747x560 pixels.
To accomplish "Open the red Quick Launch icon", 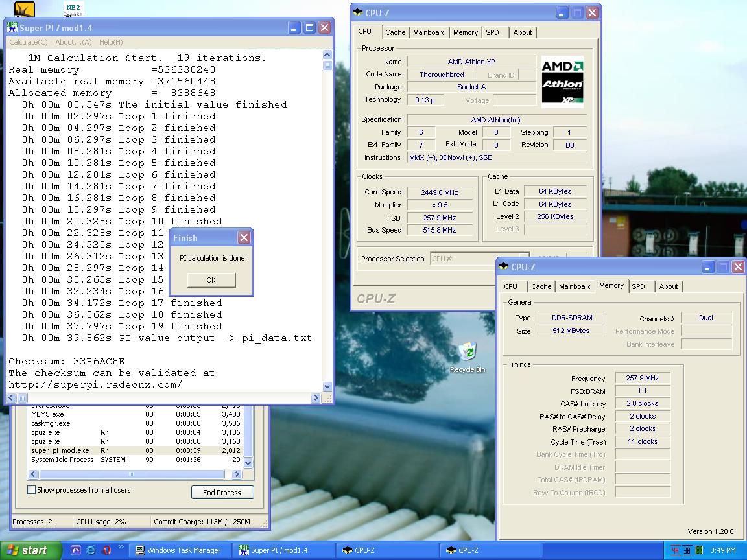I will (x=106, y=550).
